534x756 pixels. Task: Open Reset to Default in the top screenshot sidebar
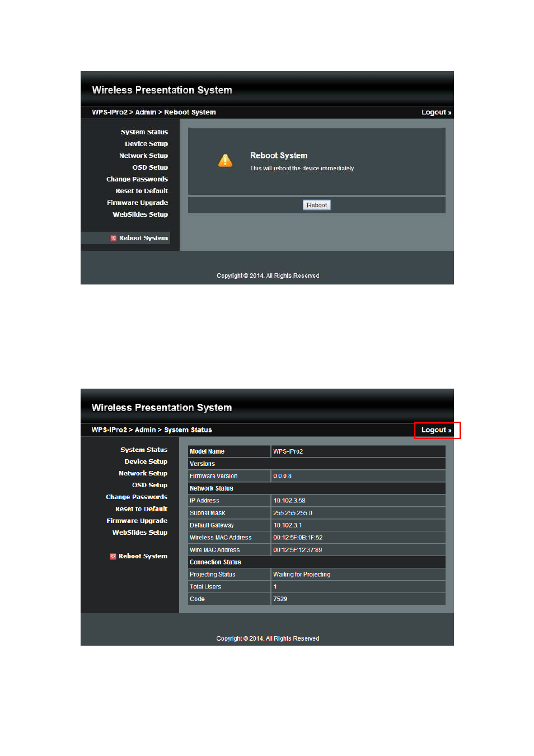click(x=142, y=191)
